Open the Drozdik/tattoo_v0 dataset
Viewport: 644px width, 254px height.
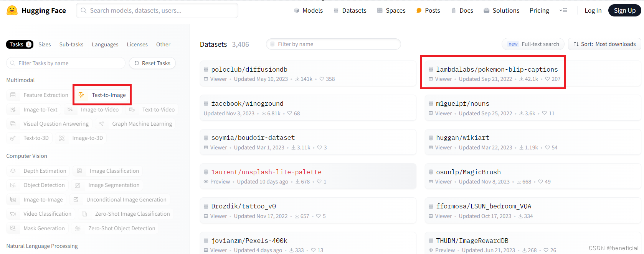[308, 211]
